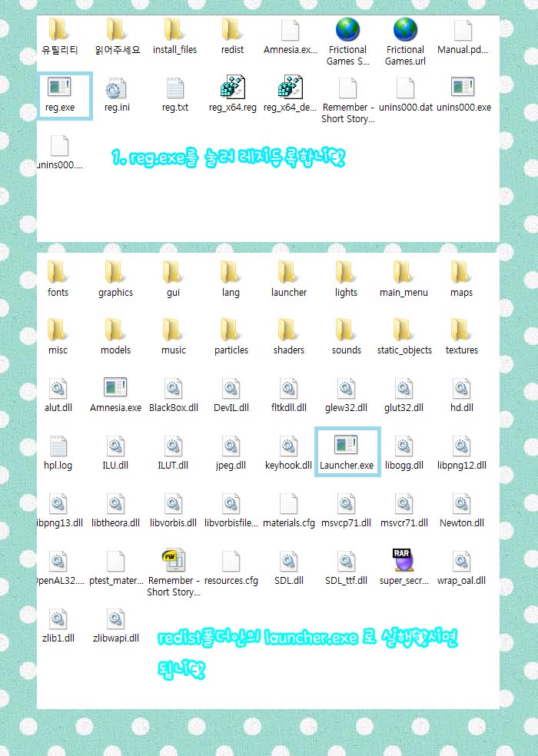Click the 'resources.cfg' file name
Image resolution: width=538 pixels, height=756 pixels.
coord(231,581)
